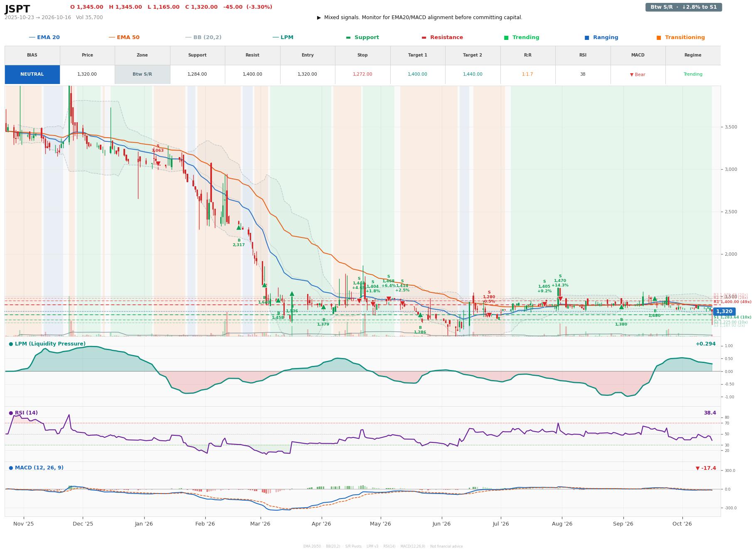The image size is (756, 553).
Task: Click the green Trending legend square
Action: [x=506, y=38]
